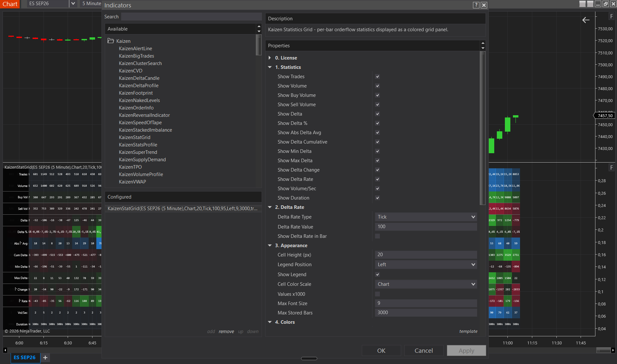Click OK button
Screen dimensions: 617x364
(x=381, y=350)
